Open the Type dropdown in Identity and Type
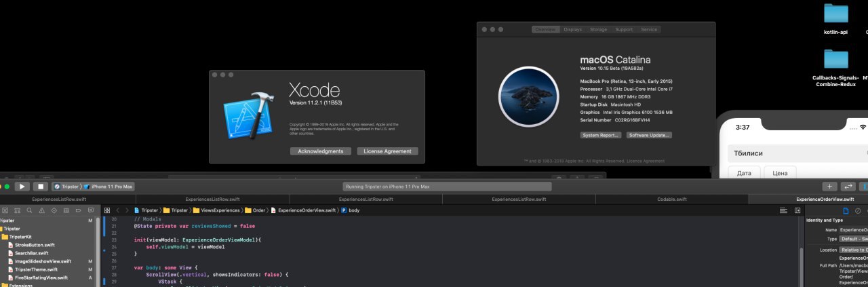This screenshot has height=287, width=868. pos(854,239)
